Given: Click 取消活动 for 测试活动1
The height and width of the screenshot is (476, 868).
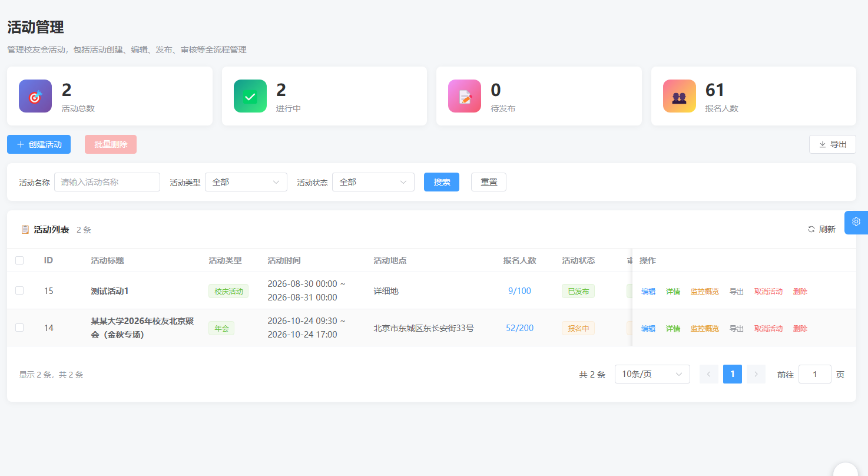Looking at the screenshot, I should click(x=768, y=292).
